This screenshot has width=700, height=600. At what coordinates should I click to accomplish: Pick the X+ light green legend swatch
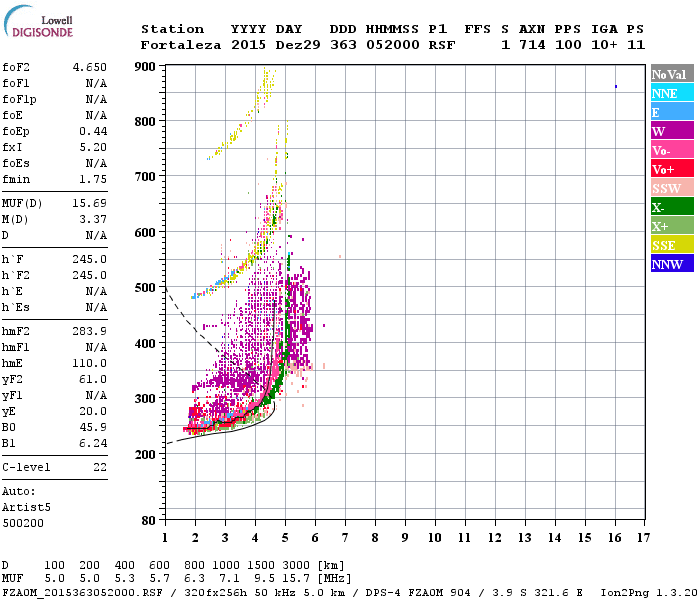coord(672,225)
